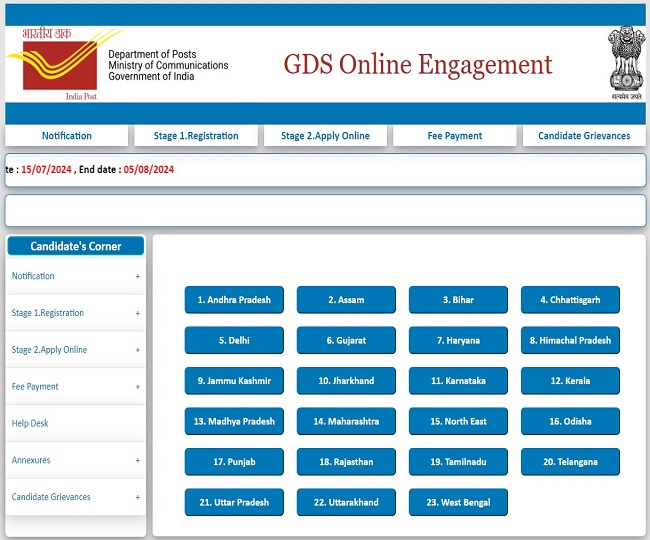Click Stage 2.Apply Online sidebar label
650x540 pixels.
click(49, 350)
